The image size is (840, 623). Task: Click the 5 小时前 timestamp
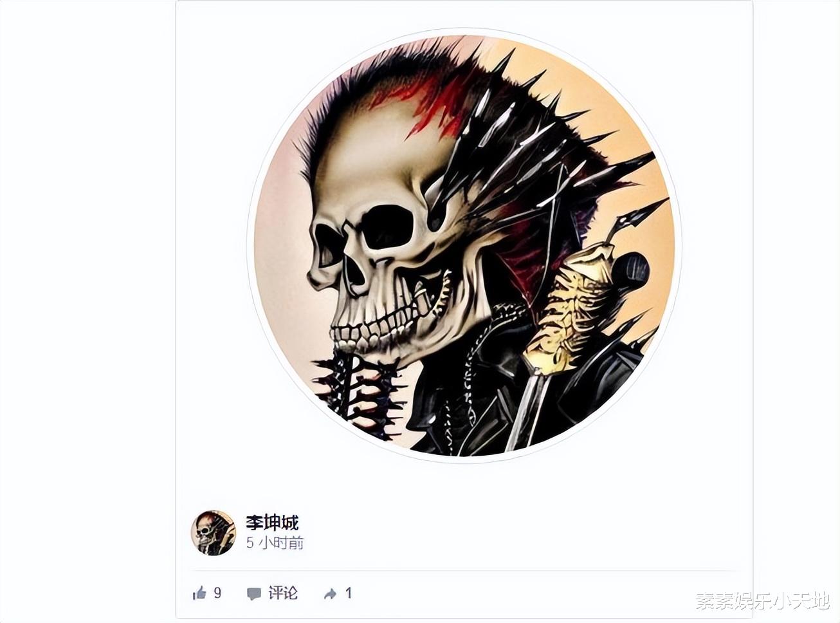[275, 543]
